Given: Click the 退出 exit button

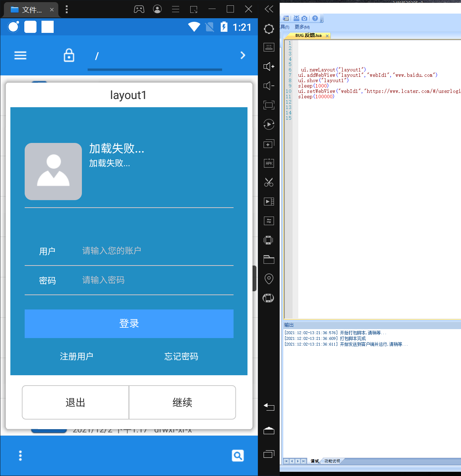Looking at the screenshot, I should point(75,402).
